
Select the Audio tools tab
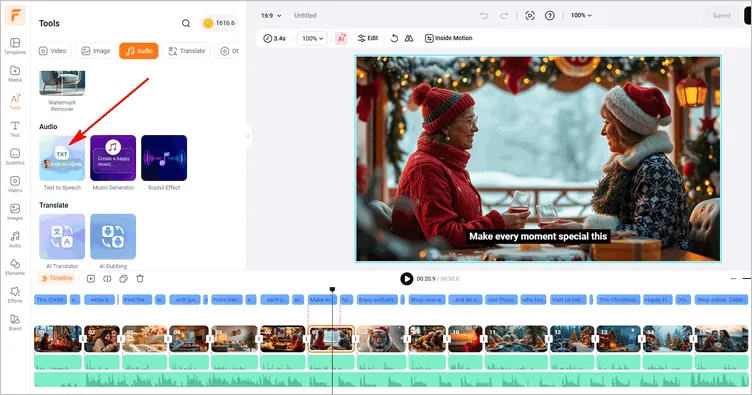tap(139, 51)
